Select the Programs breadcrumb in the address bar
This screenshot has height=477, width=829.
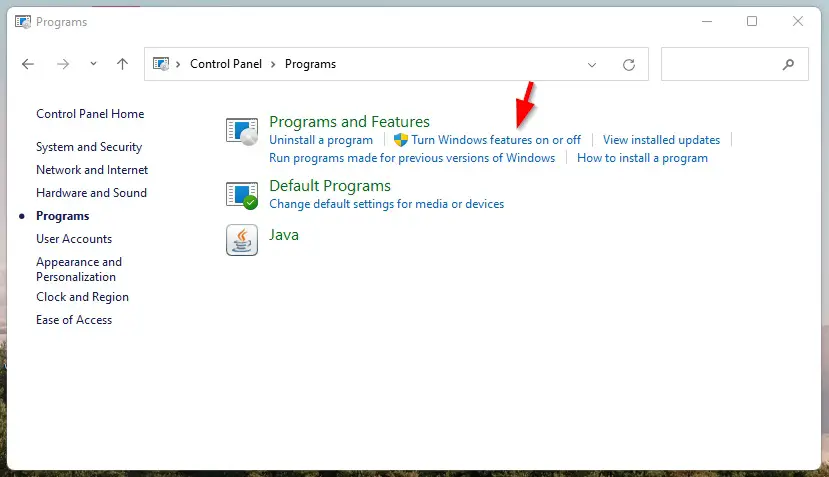(x=310, y=64)
